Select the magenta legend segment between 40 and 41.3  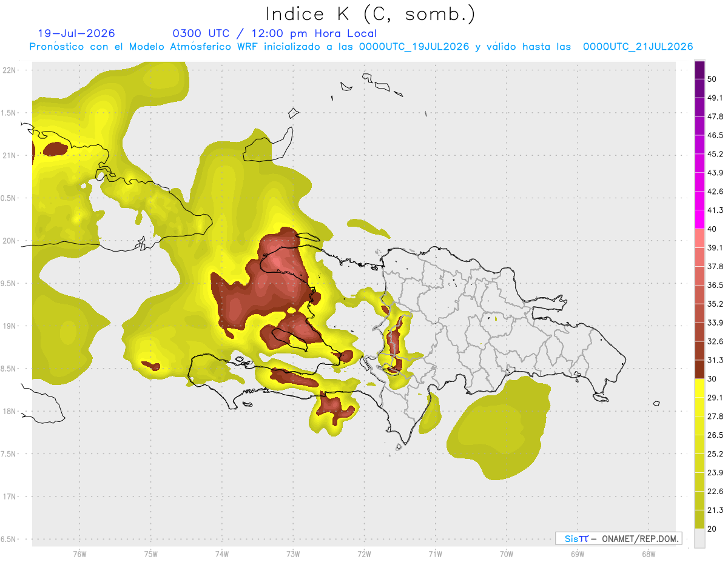[x=699, y=219]
